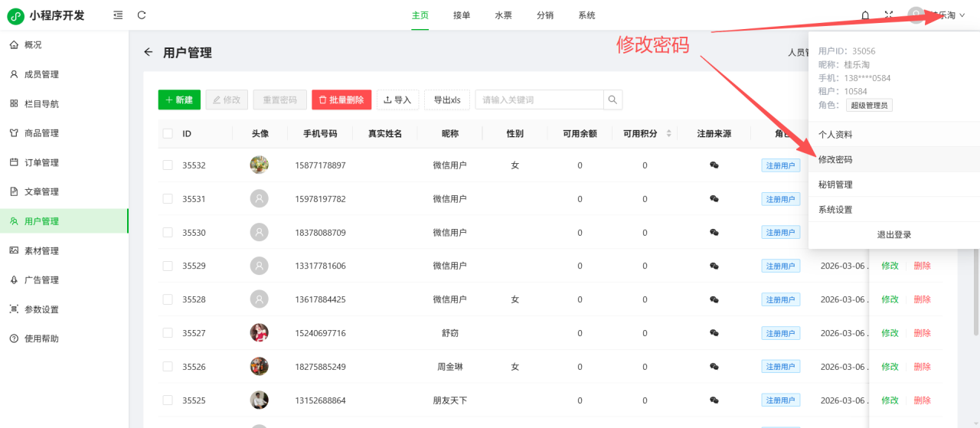This screenshot has width=980, height=428.
Task: Click the notification bell icon
Action: (865, 15)
